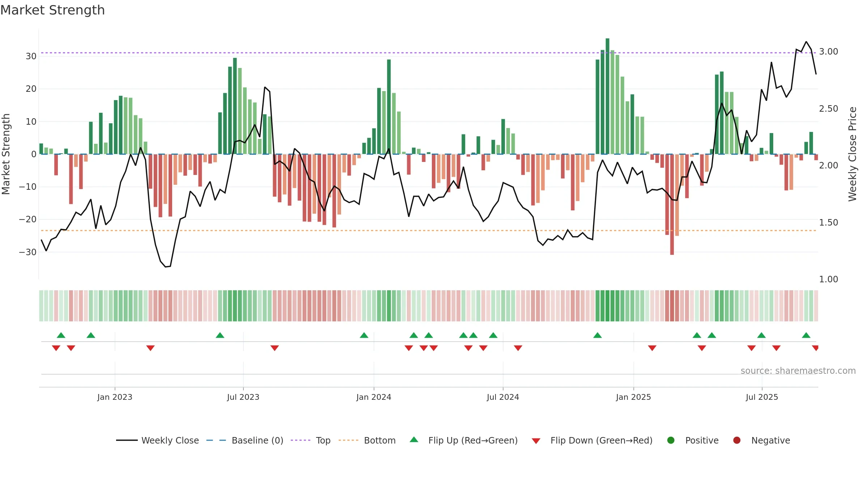The width and height of the screenshot is (868, 488).
Task: Click the 20 strength axis tick
Action: click(x=31, y=89)
